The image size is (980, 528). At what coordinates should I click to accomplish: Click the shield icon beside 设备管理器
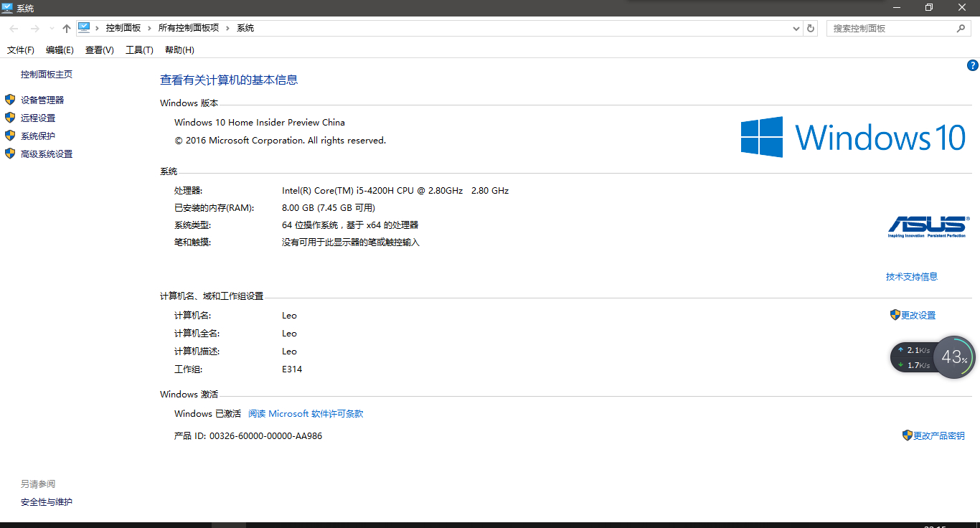(x=10, y=100)
